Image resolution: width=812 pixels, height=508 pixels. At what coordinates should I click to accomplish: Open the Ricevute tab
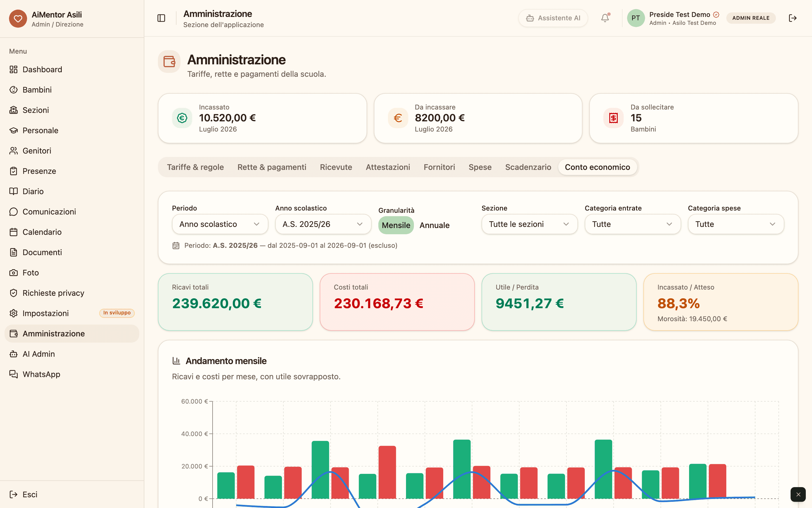(336, 167)
